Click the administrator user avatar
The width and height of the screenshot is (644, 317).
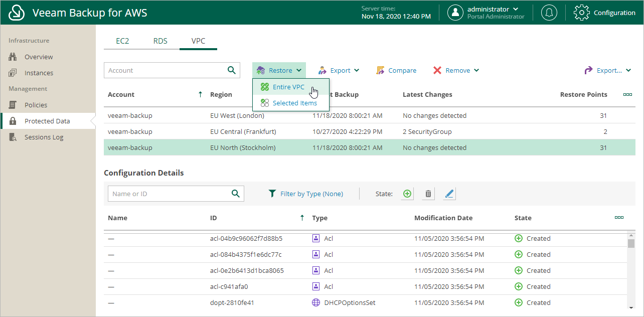tap(455, 13)
